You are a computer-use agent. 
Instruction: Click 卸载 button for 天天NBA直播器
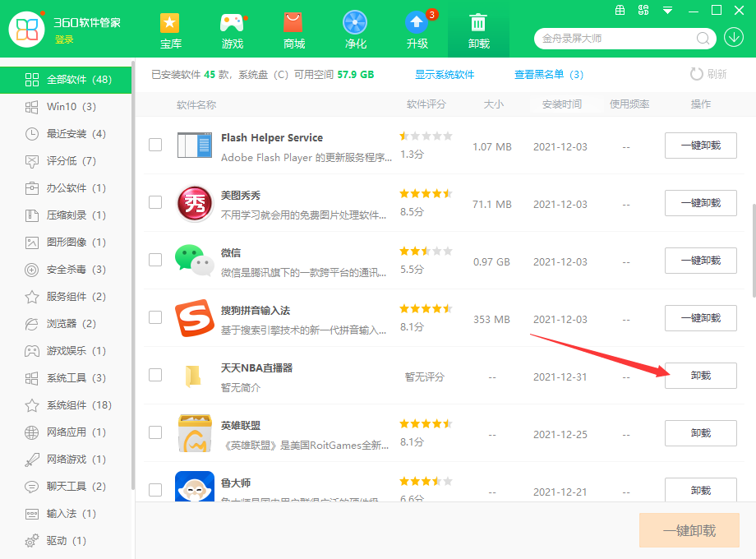[x=701, y=375]
